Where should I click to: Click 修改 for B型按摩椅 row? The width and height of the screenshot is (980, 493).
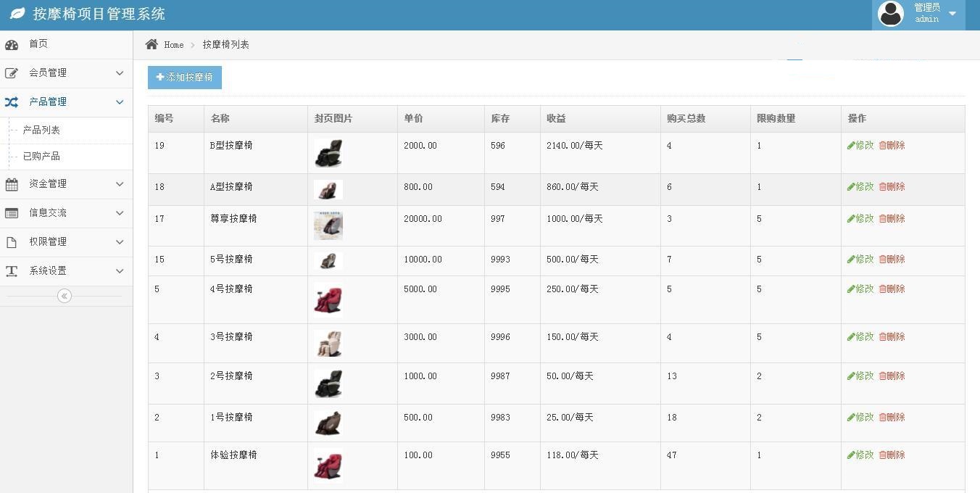[860, 146]
